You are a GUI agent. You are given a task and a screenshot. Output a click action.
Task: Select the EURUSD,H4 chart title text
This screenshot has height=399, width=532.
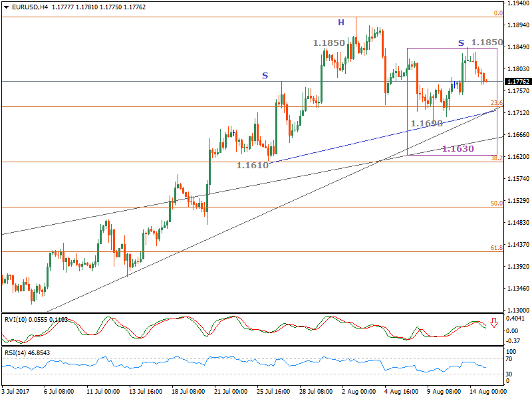click(30, 7)
